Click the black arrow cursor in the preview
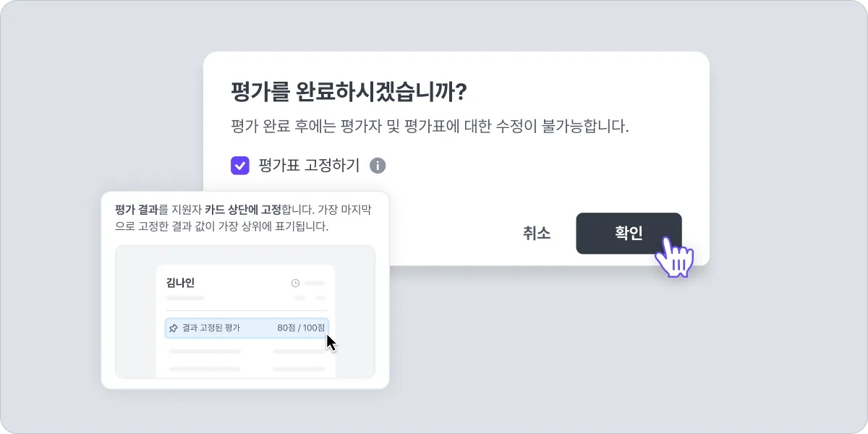Image resolution: width=868 pixels, height=434 pixels. 331,342
